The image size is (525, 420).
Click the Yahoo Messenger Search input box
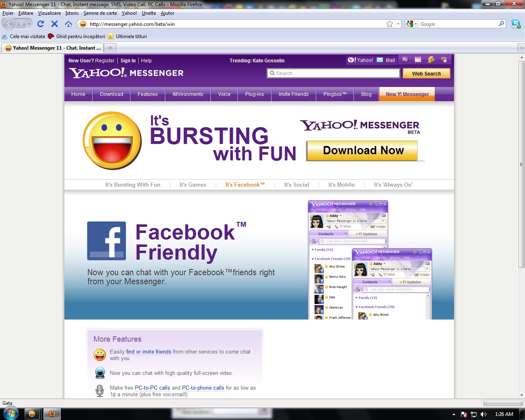[333, 73]
